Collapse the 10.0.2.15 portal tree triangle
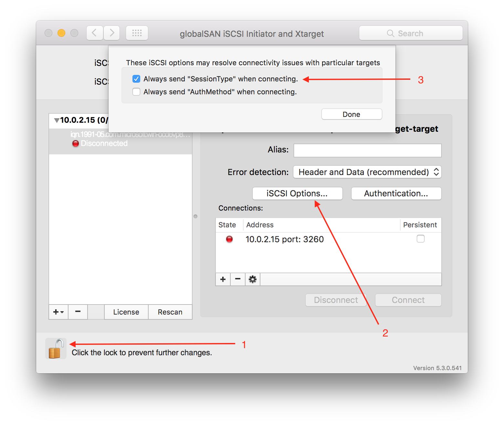The height and width of the screenshot is (425, 504). click(x=57, y=120)
